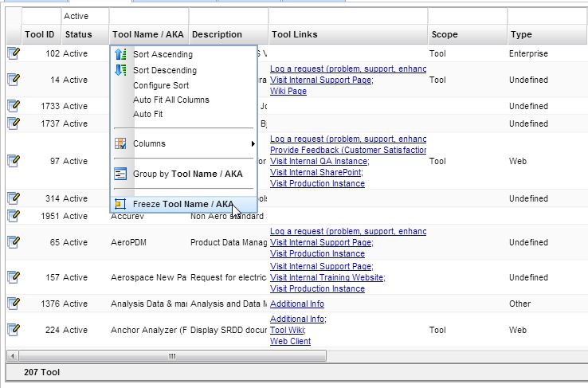The image size is (588, 388).
Task: Click the edit icon for tool 1733
Action: point(13,106)
